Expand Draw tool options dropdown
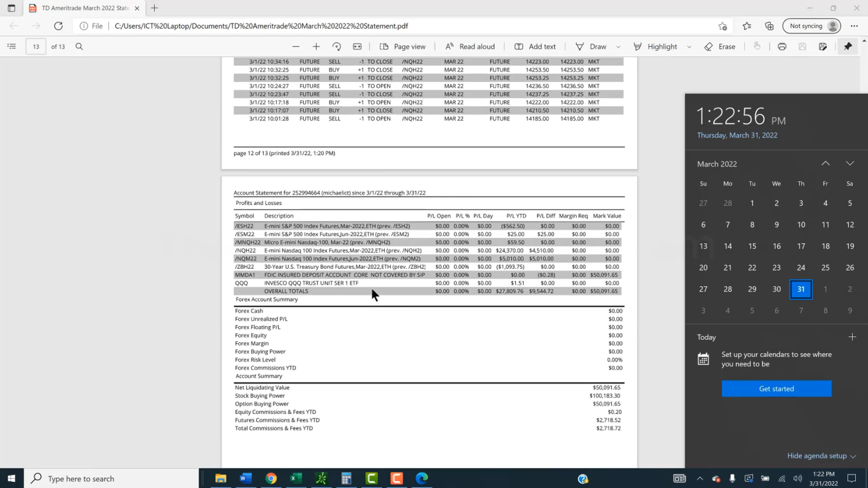The height and width of the screenshot is (488, 868). [x=618, y=47]
